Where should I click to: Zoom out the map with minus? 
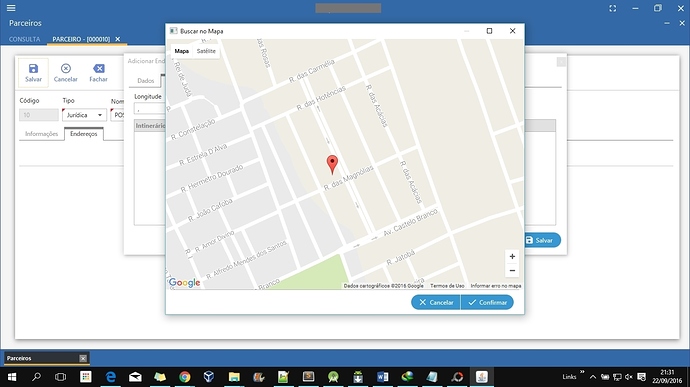pyautogui.click(x=512, y=270)
